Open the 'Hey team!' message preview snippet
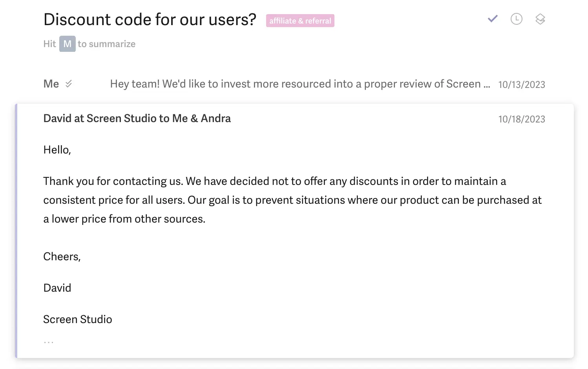Viewport: 588px width, 369px height. pos(299,84)
